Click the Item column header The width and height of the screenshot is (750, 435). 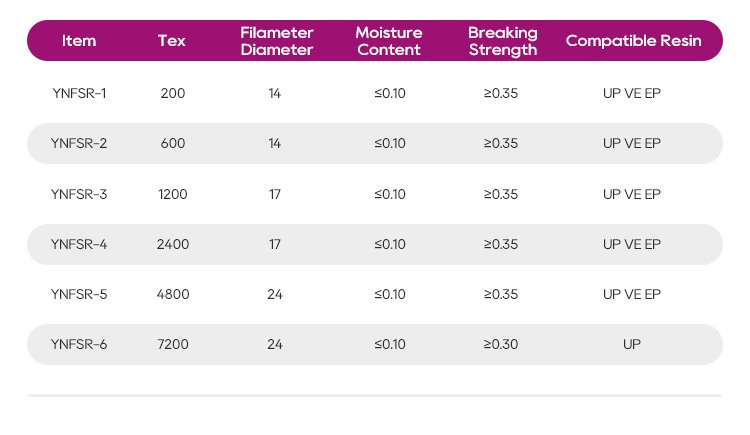pyautogui.click(x=79, y=41)
